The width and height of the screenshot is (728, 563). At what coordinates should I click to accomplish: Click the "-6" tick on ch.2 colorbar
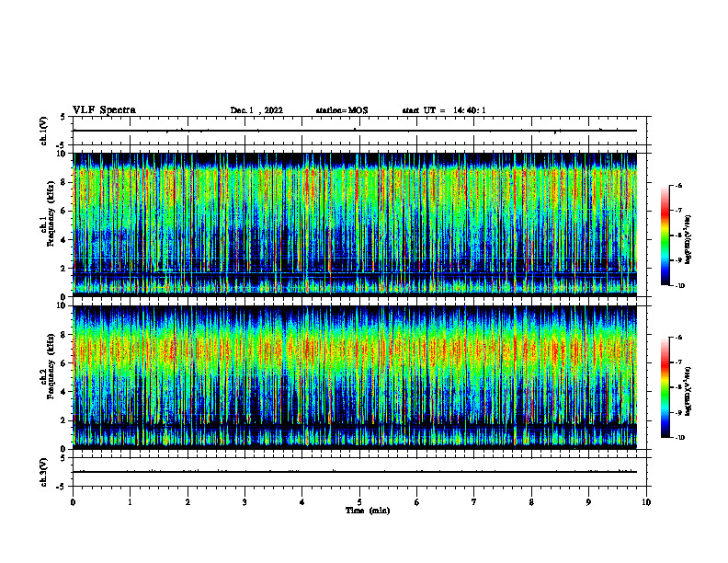(679, 338)
